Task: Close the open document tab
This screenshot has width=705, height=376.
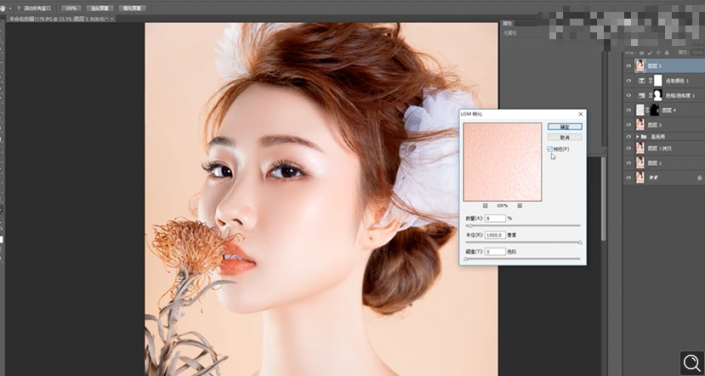Action: [x=112, y=18]
